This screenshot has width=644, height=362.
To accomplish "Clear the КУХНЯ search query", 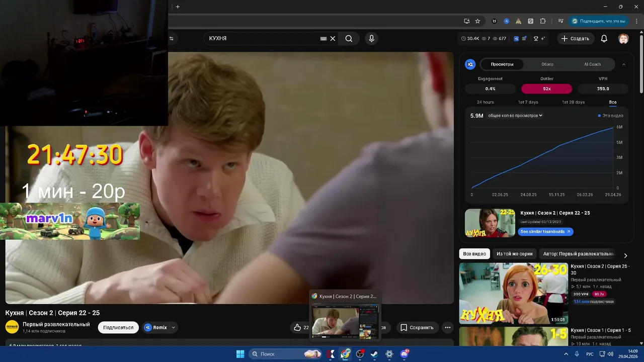I will [333, 39].
